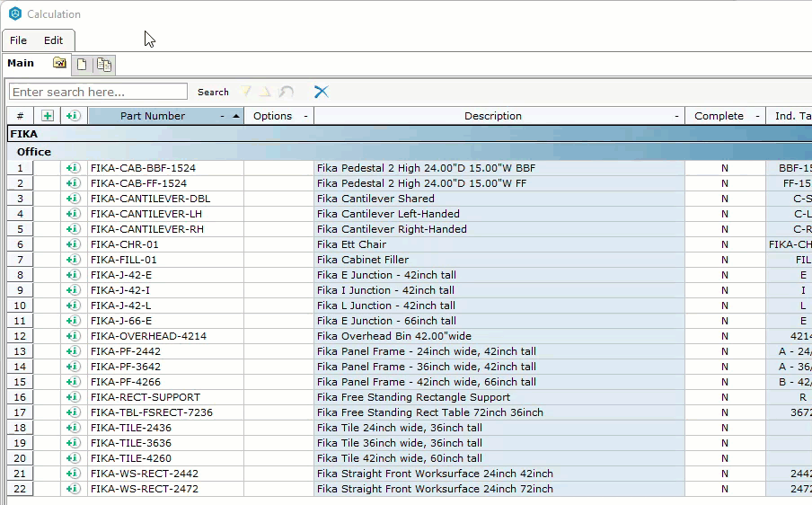Screen dimensions: 812x505
Task: Click info icon for FIKA-CANTILEVER-DBL
Action: tap(74, 199)
